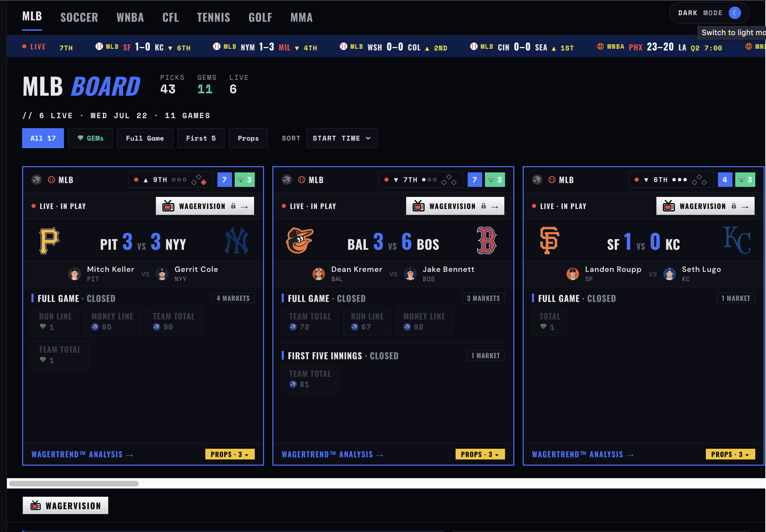766x532 pixels.
Task: Select the All 17 filter
Action: coord(43,138)
